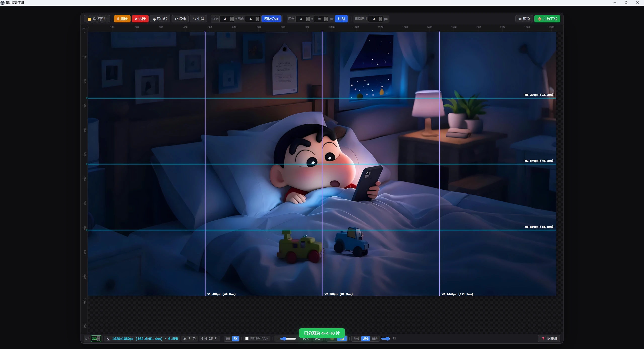The height and width of the screenshot is (349, 644).
Task: Click the 已分割为 4×4=16 片 notification
Action: 322,333
